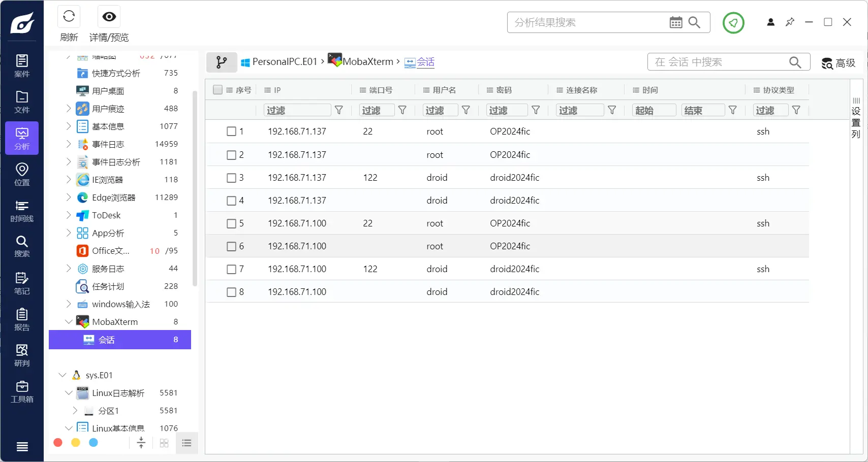Select the 会话 item under MobaXterm
This screenshot has height=462, width=868.
(x=120, y=340)
